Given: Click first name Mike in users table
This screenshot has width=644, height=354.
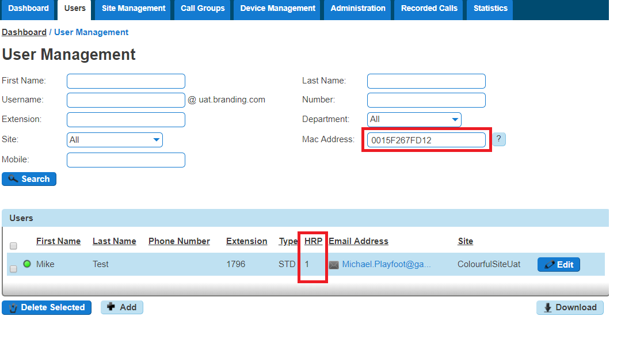Looking at the screenshot, I should point(45,264).
